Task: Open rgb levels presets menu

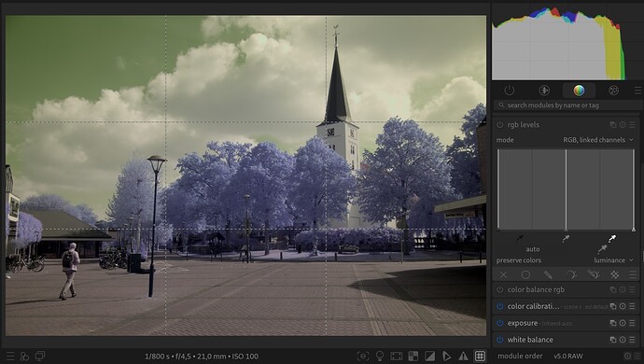Action: click(x=632, y=125)
